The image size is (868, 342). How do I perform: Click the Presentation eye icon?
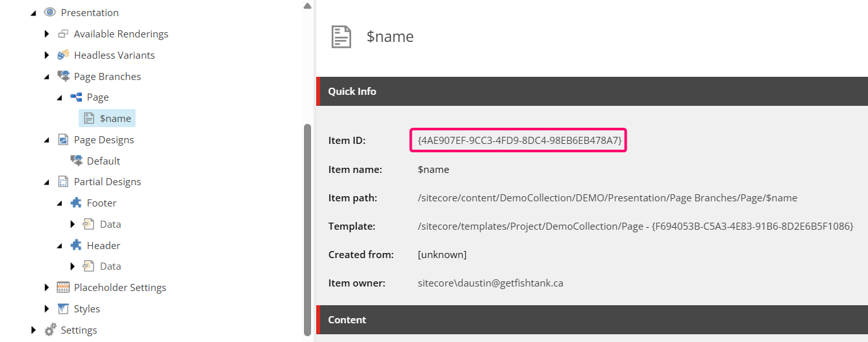50,12
